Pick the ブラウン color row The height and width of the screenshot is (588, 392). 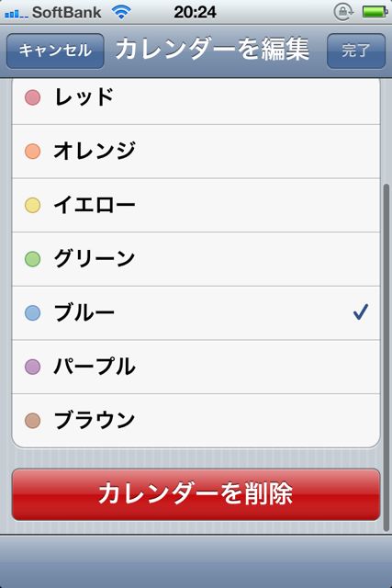pos(196,421)
